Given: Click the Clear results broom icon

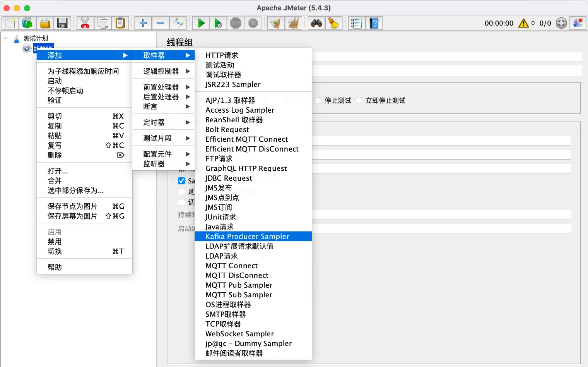Looking at the screenshot, I should tap(276, 23).
